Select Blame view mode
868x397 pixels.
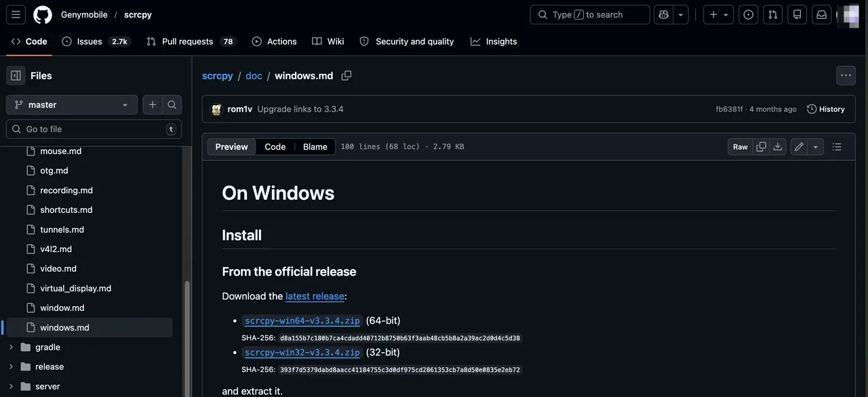(x=315, y=147)
